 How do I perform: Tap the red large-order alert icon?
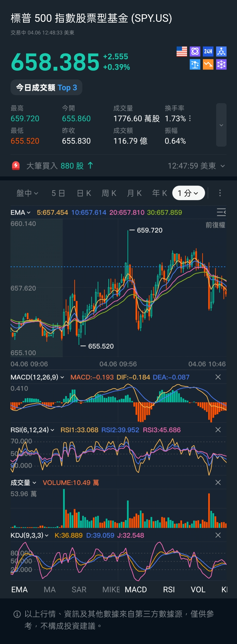tap(16, 166)
